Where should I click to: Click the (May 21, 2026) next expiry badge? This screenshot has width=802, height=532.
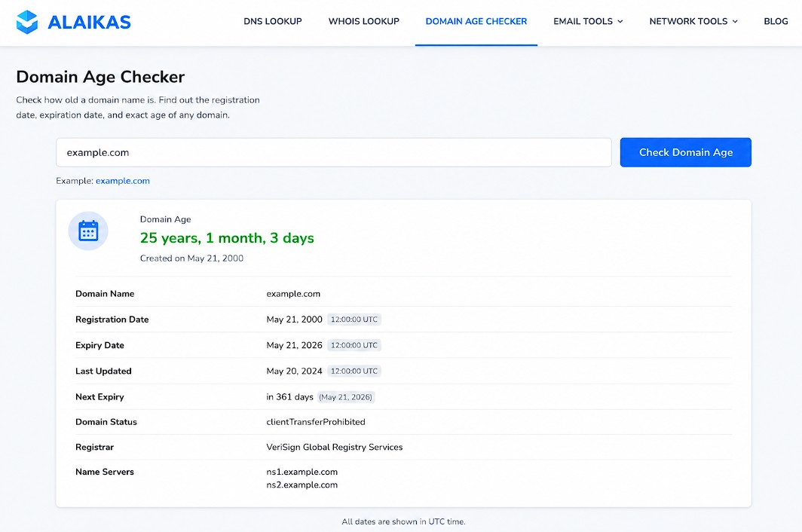coord(346,397)
